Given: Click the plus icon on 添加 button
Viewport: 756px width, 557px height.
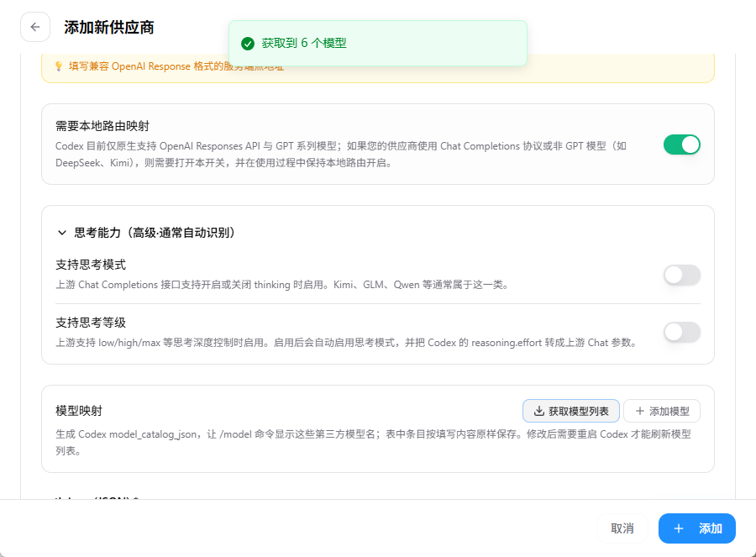Looking at the screenshot, I should point(679,528).
